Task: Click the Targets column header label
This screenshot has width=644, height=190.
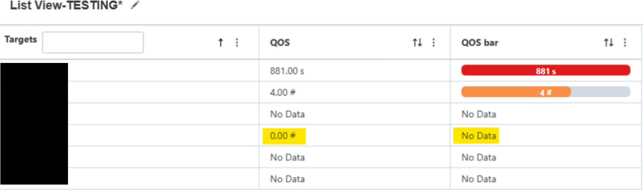Action: point(21,40)
